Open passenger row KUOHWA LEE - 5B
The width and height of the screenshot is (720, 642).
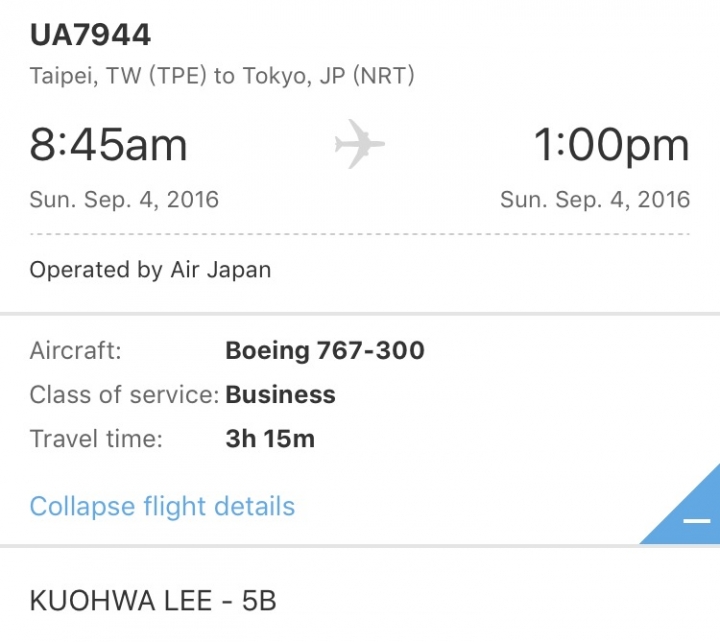coord(360,600)
